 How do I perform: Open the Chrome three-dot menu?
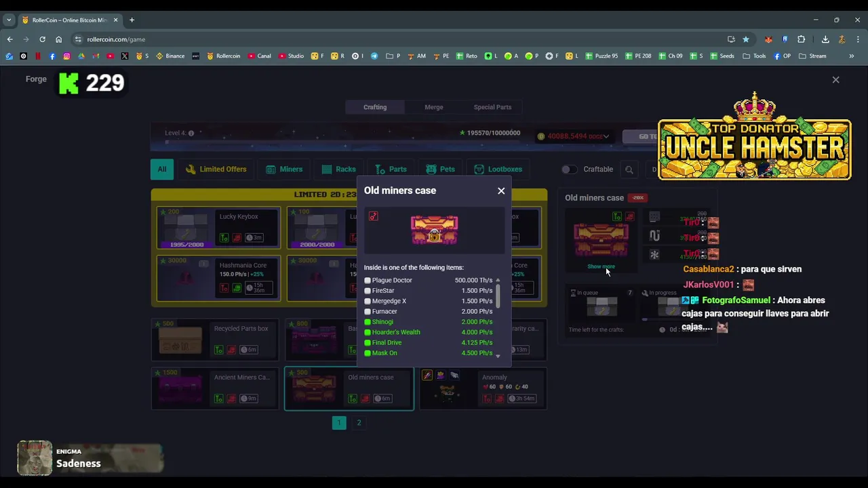[x=858, y=39]
